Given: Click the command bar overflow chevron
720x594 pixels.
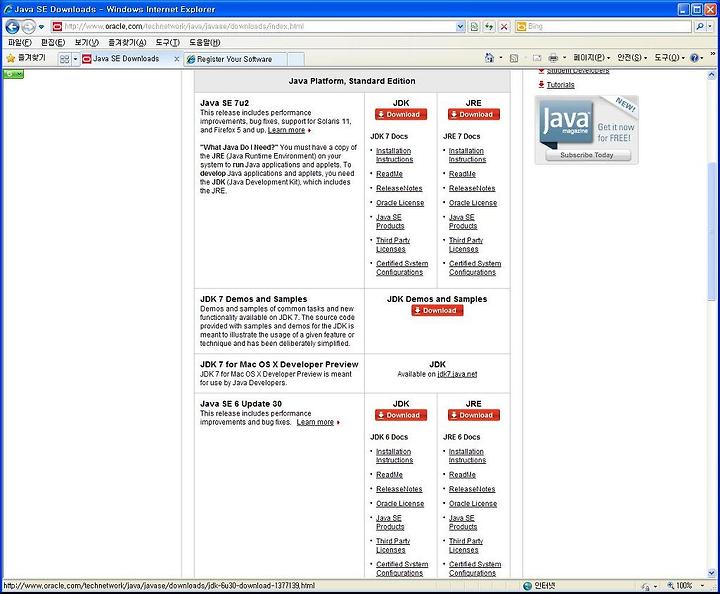Looking at the screenshot, I should click(x=713, y=54).
